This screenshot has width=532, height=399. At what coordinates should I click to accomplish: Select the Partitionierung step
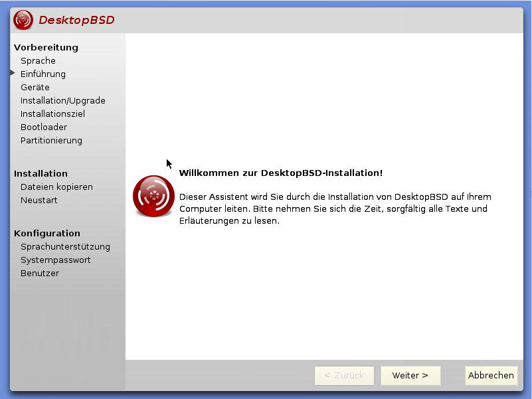(x=51, y=141)
